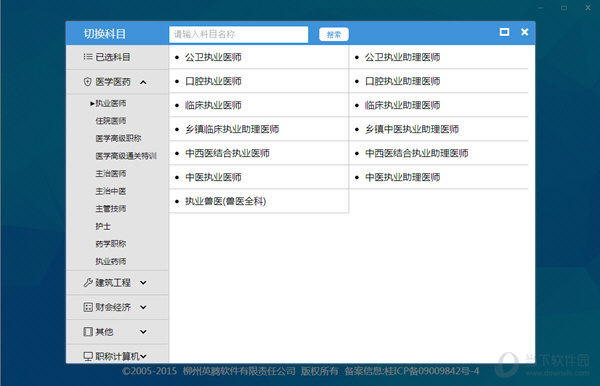Expand the 其他 category chevron
The height and width of the screenshot is (386, 600).
(143, 332)
